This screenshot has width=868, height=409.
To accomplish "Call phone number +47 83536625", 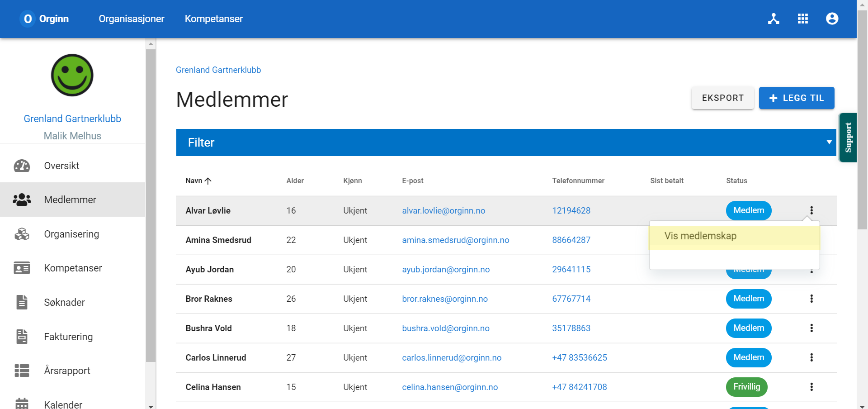I will (580, 357).
